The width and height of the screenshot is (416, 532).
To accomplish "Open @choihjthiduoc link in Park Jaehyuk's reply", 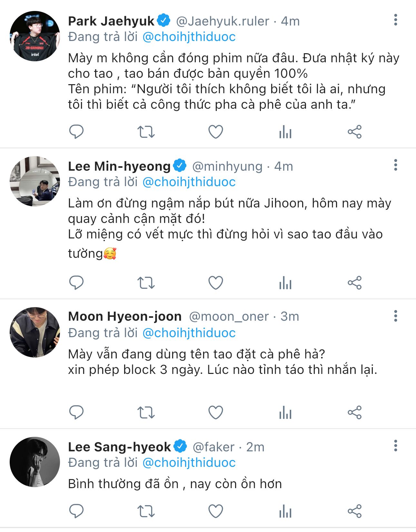I will coord(189,37).
